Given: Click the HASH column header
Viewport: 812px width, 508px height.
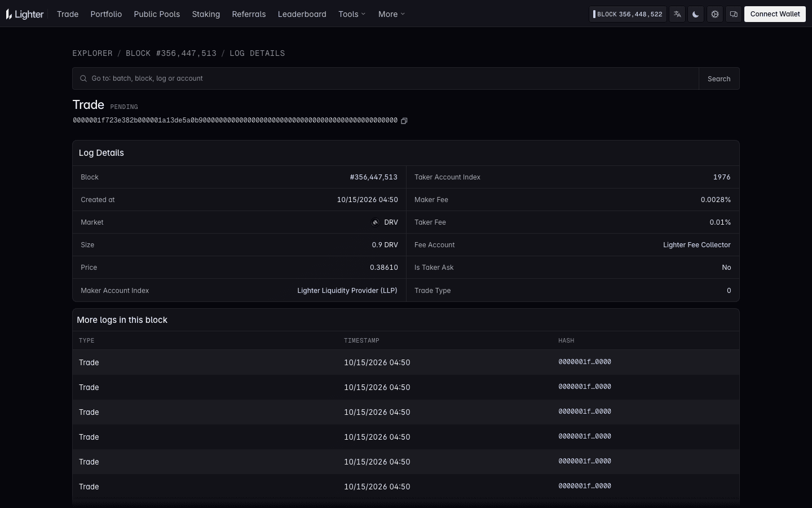Looking at the screenshot, I should (x=566, y=340).
